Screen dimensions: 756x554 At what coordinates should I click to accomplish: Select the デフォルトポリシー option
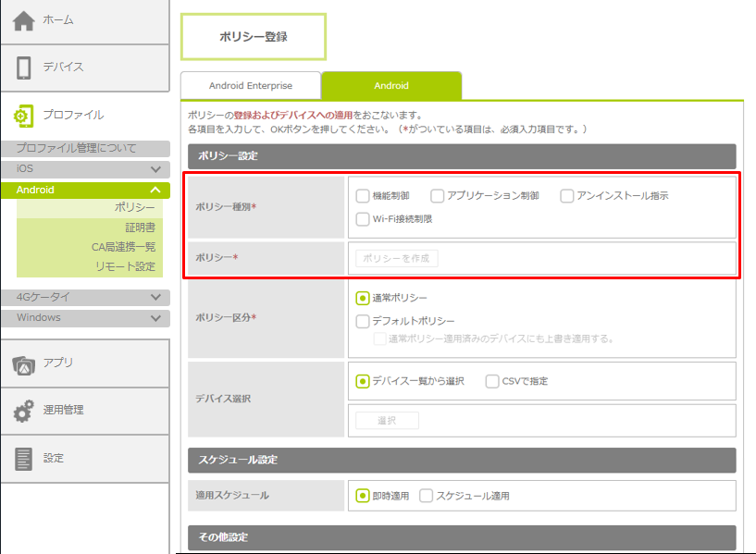click(363, 322)
